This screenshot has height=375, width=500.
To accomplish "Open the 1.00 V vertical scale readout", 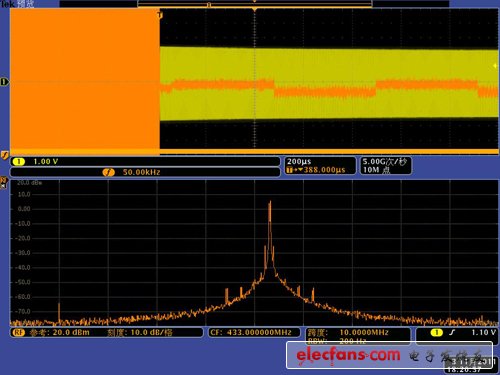I will click(46, 162).
